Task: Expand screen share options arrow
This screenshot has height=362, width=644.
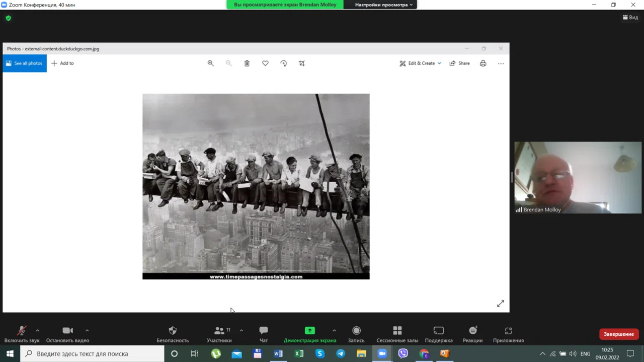Action: [334, 331]
